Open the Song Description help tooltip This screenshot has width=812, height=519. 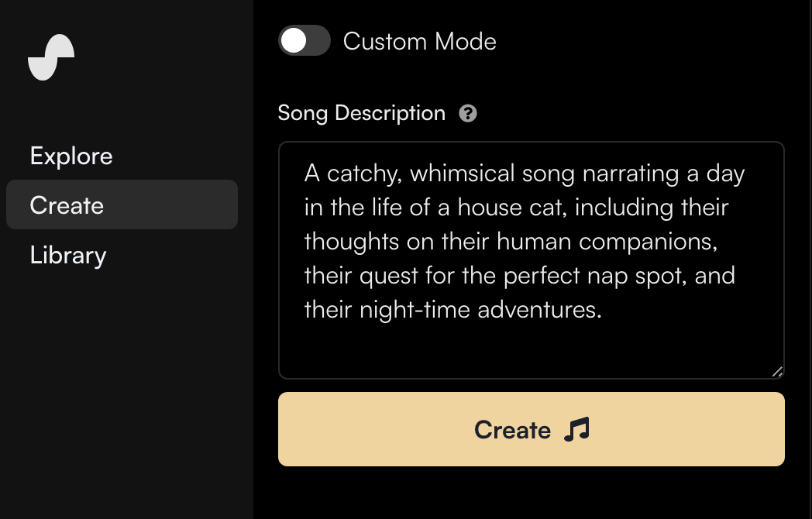pos(468,113)
